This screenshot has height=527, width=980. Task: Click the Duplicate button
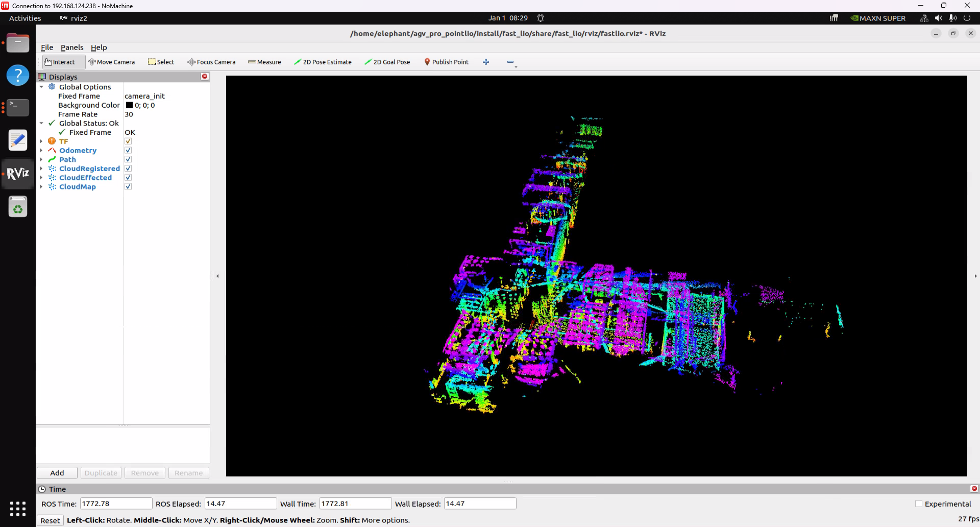click(x=101, y=473)
